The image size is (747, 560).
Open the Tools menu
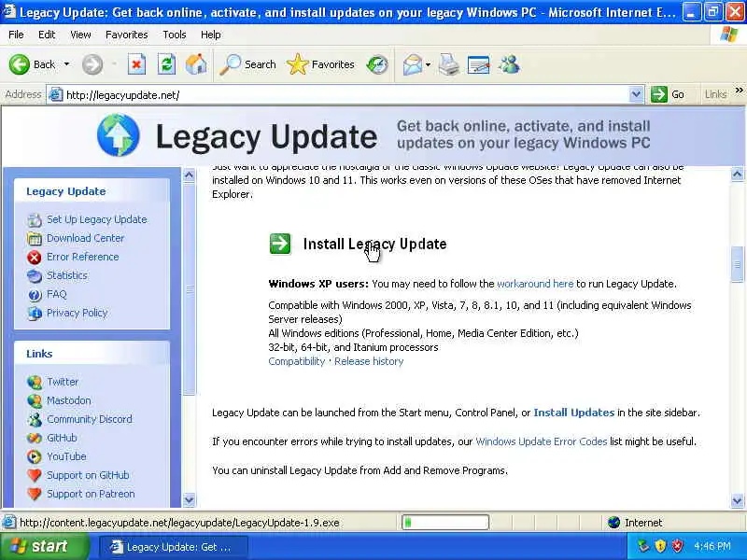175,35
